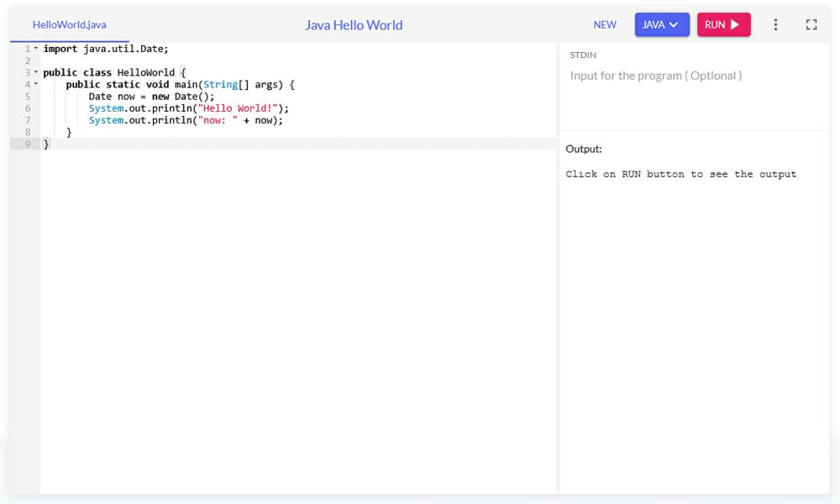Click the Java Hello World title
The image size is (840, 504).
pyautogui.click(x=354, y=24)
